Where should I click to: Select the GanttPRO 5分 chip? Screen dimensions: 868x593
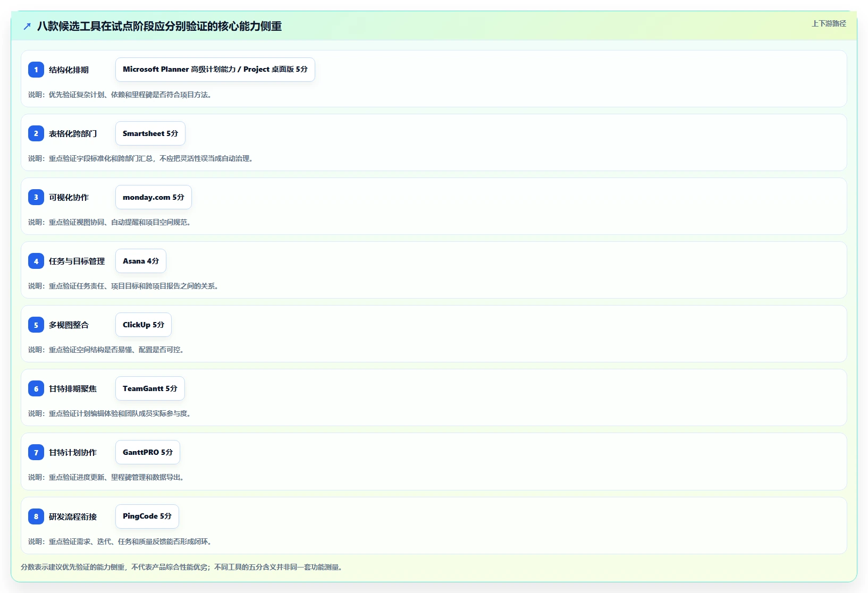tap(148, 452)
